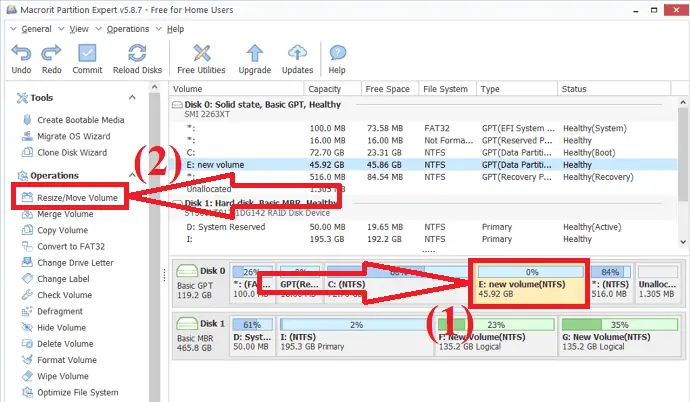Select D: System Reserved block on Disk 1
The height and width of the screenshot is (402, 690).
point(252,336)
